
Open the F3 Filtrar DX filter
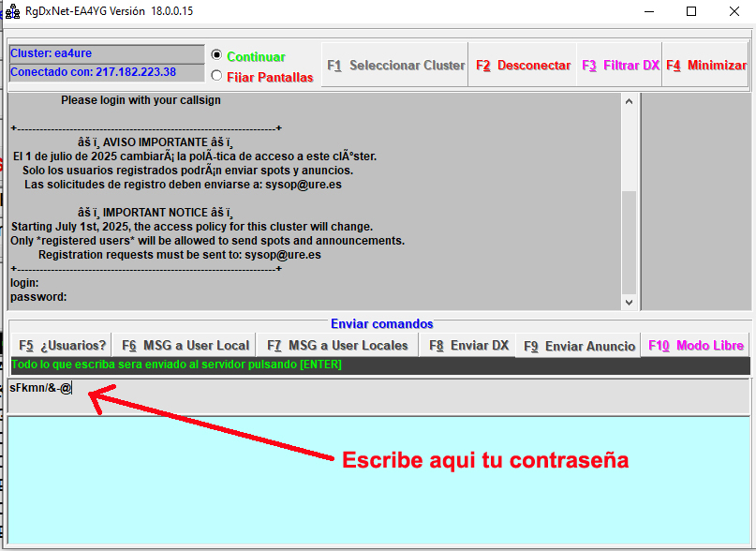620,66
